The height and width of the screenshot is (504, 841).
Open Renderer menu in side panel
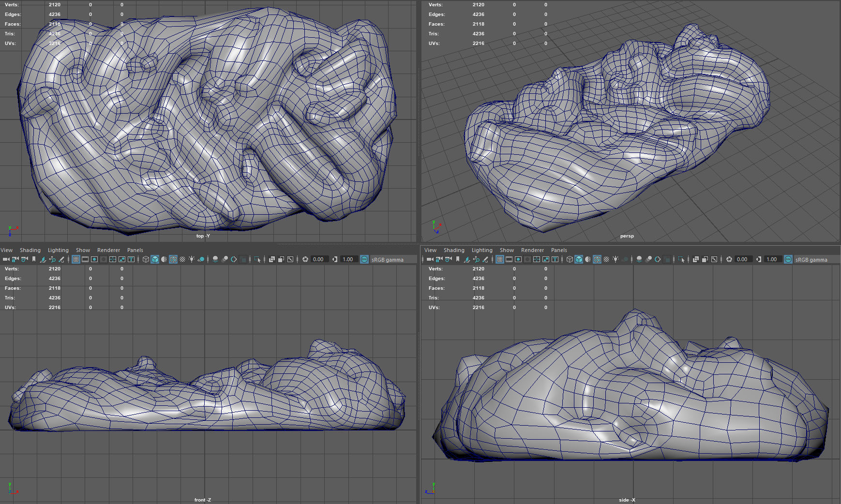(532, 250)
